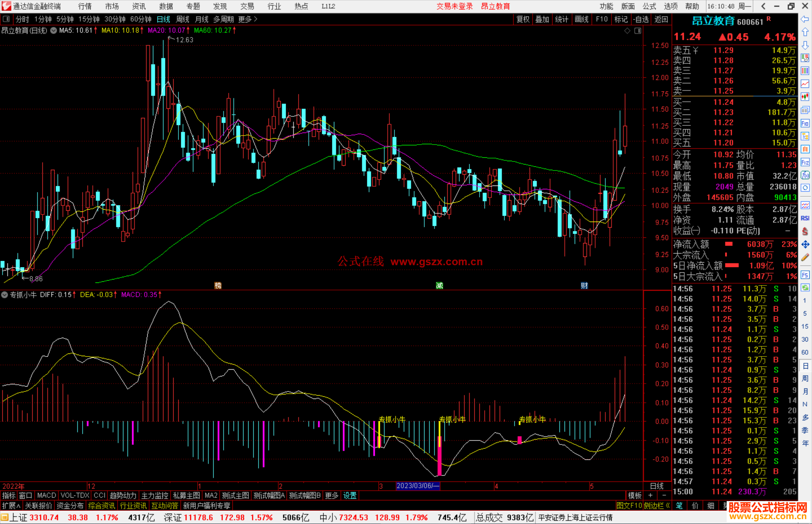This screenshot has height=524, width=812.
Task: Open the 资讯 menu
Action: click(139, 6)
